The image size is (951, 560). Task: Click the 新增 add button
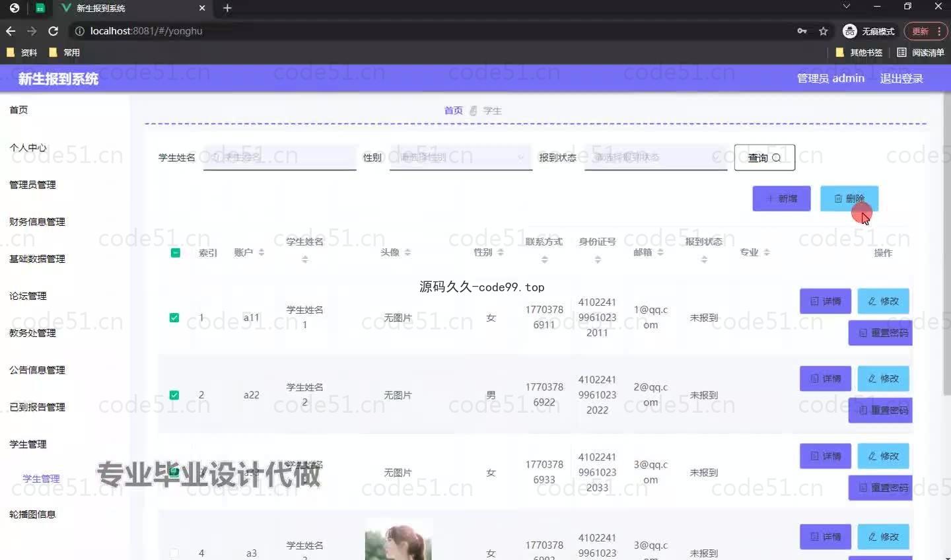pos(781,198)
